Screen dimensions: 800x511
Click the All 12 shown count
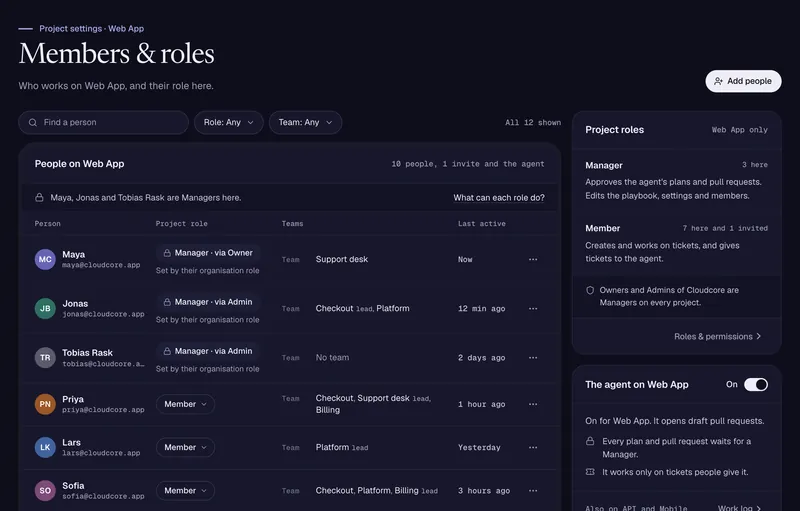click(533, 122)
